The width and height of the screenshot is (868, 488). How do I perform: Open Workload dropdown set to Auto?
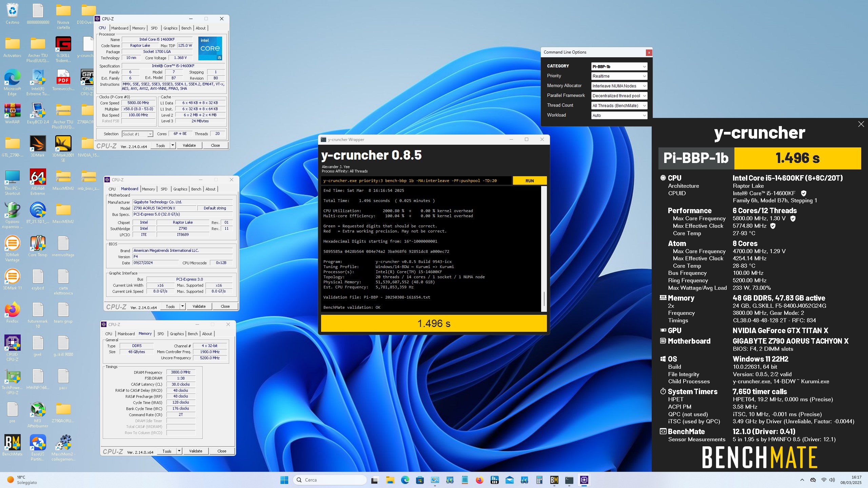(619, 116)
